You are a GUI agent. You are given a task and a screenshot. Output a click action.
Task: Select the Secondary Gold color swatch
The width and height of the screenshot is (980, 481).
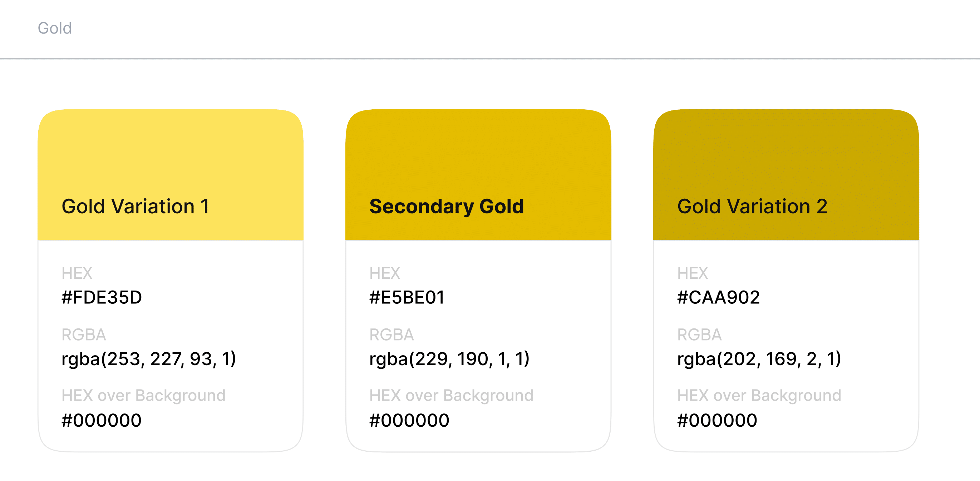point(478,152)
